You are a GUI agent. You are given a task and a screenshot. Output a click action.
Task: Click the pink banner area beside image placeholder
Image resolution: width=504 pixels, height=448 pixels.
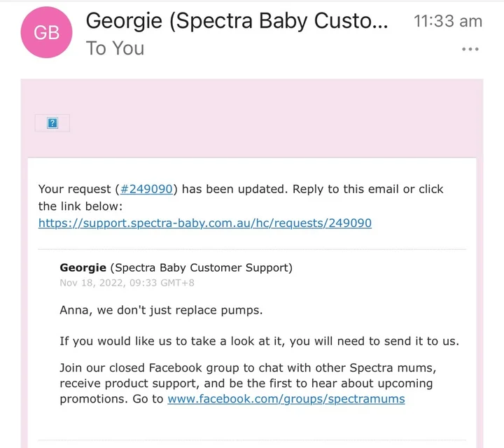(280, 119)
